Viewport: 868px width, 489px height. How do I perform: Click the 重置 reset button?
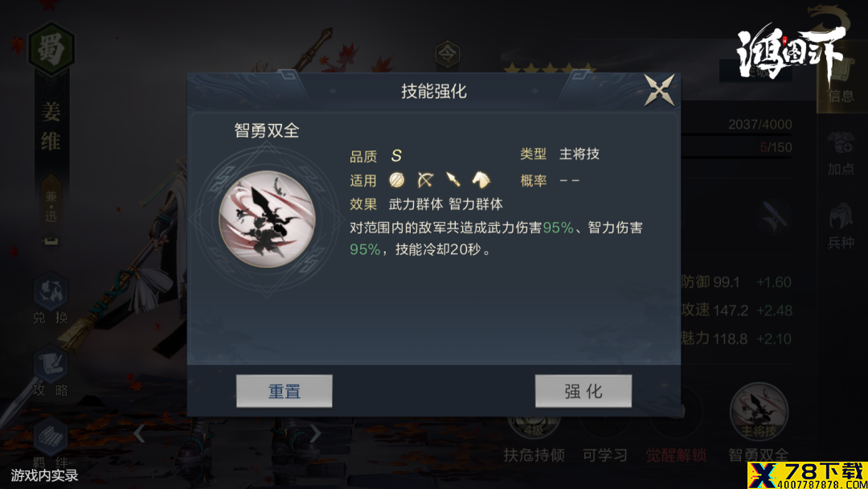pyautogui.click(x=284, y=391)
